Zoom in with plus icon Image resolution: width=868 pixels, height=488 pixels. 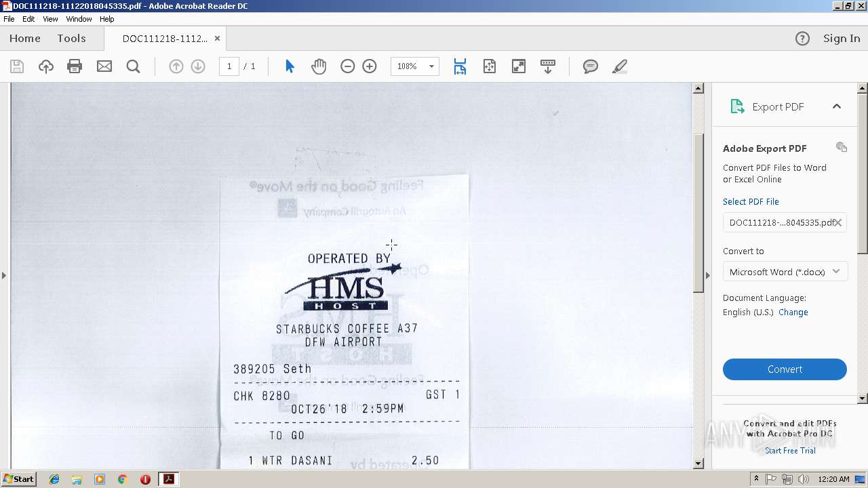coord(370,66)
